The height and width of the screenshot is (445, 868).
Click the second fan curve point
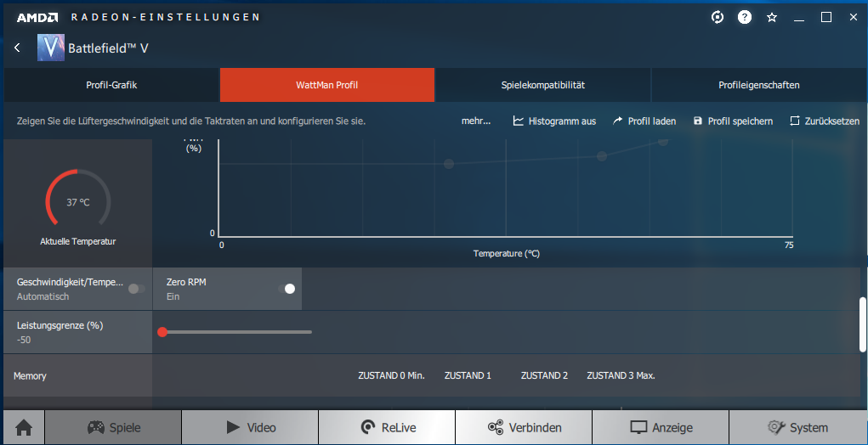(602, 156)
